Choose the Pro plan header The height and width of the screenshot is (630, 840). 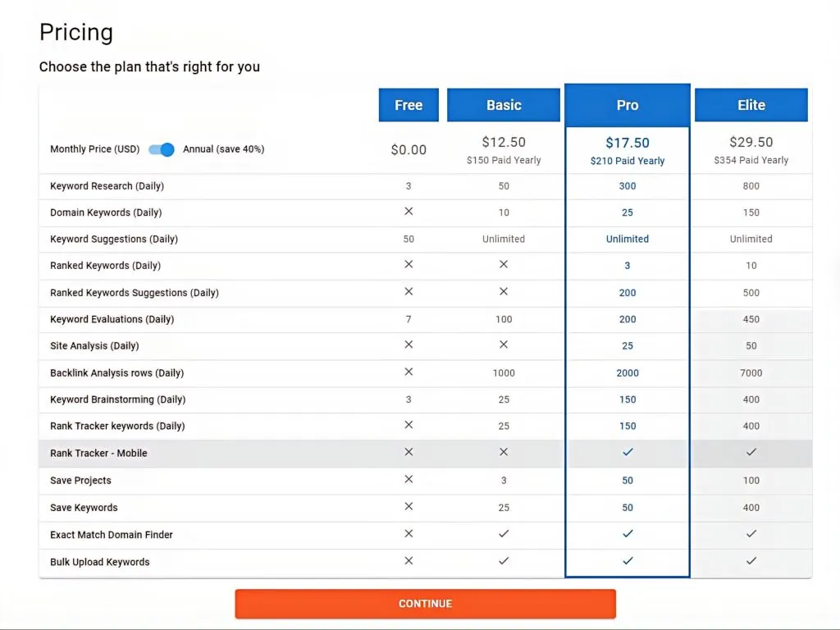point(628,105)
